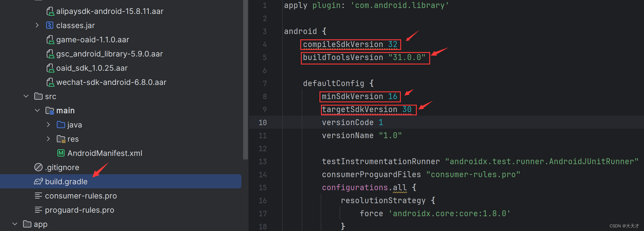The width and height of the screenshot is (644, 231).
Task: Click the defaultConfig { line
Action: pos(338,83)
